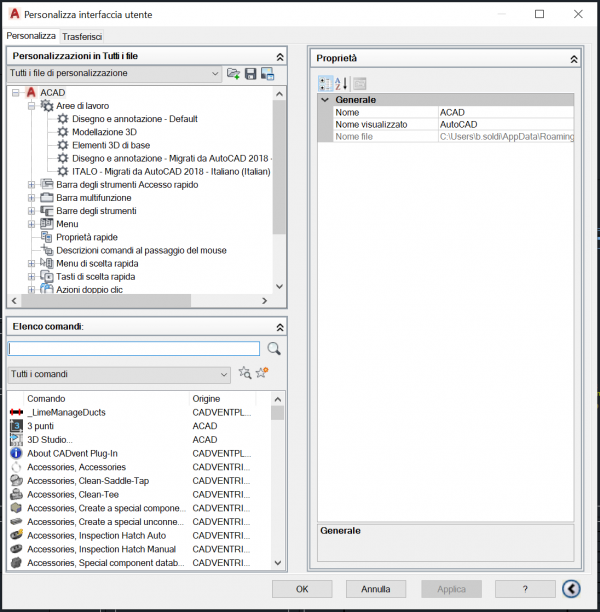Click the OK button
Image resolution: width=600 pixels, height=612 pixels.
click(302, 589)
